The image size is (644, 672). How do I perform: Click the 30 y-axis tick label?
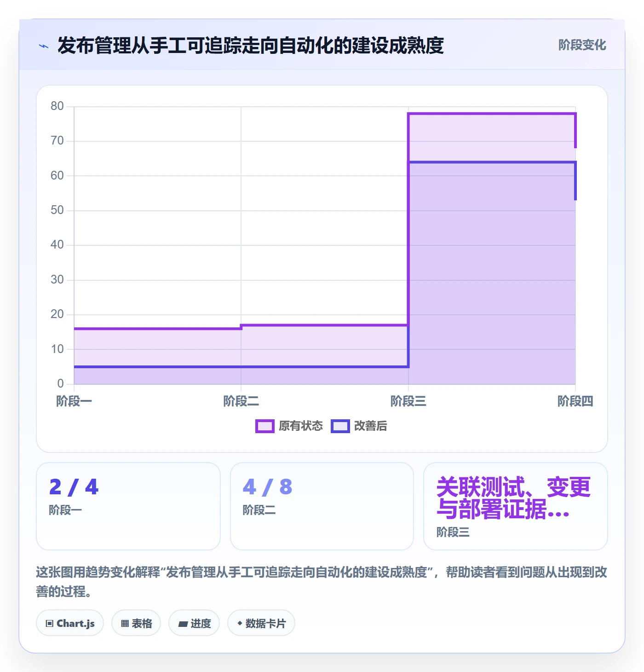(57, 280)
